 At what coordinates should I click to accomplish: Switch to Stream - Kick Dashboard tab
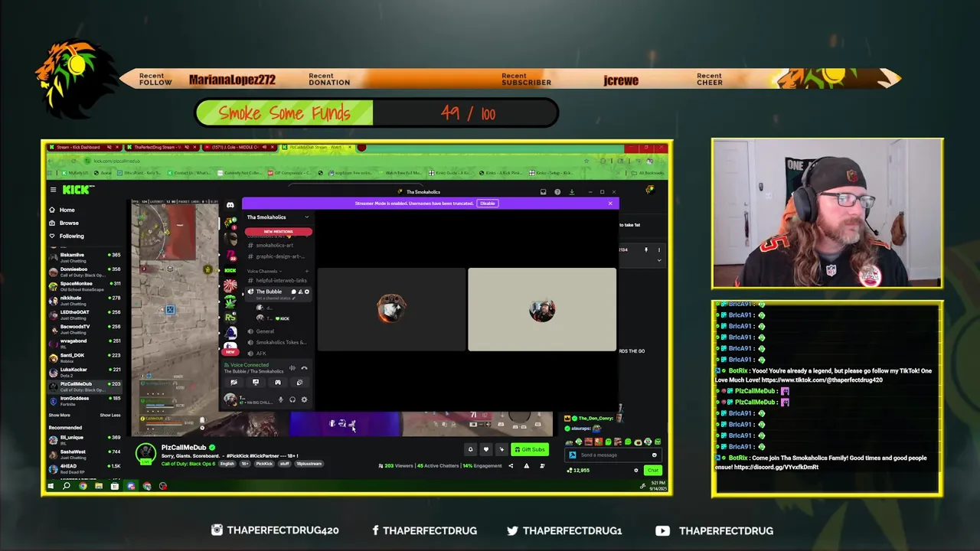click(x=85, y=147)
